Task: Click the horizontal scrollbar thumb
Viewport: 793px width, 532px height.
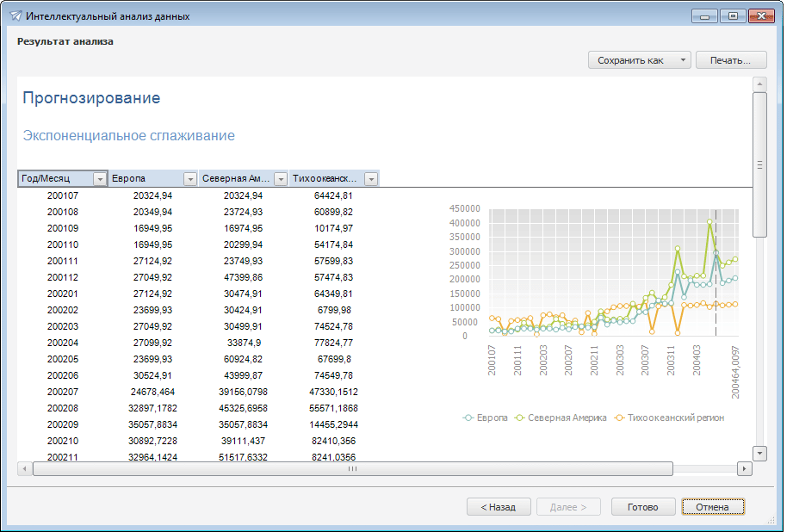Action: pos(352,469)
